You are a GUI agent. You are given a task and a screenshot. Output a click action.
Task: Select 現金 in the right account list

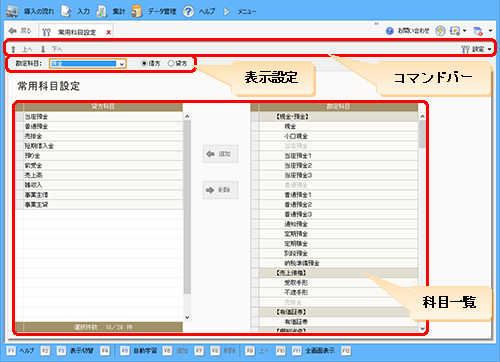point(338,126)
